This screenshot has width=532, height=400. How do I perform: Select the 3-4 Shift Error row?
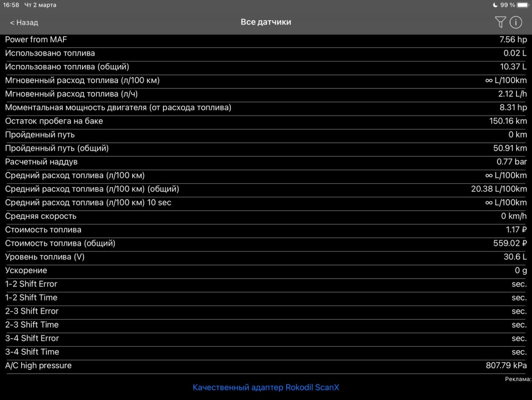click(266, 338)
